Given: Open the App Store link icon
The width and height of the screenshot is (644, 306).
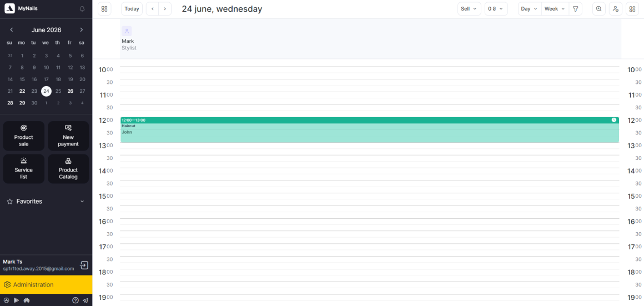Looking at the screenshot, I should point(7,300).
